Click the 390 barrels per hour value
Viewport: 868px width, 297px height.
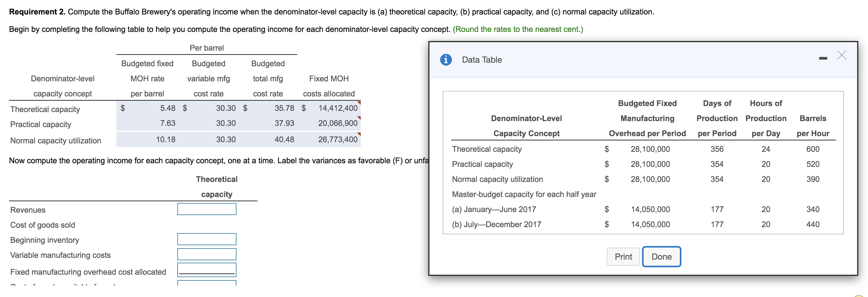click(813, 179)
